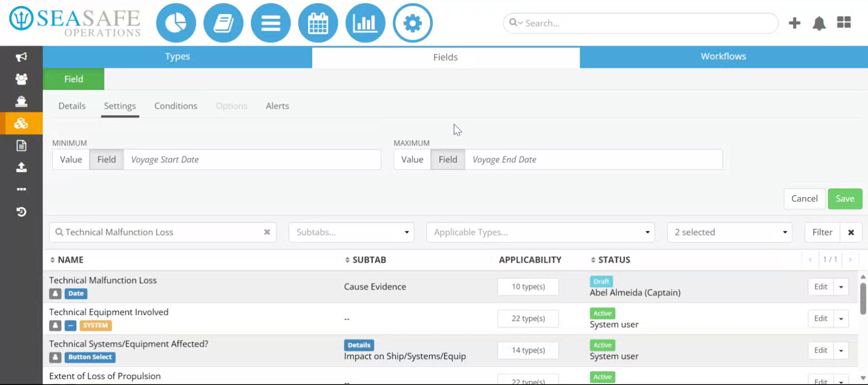Open the 2 selected status dropdown
Viewport: 868px width, 385px height.
(730, 232)
